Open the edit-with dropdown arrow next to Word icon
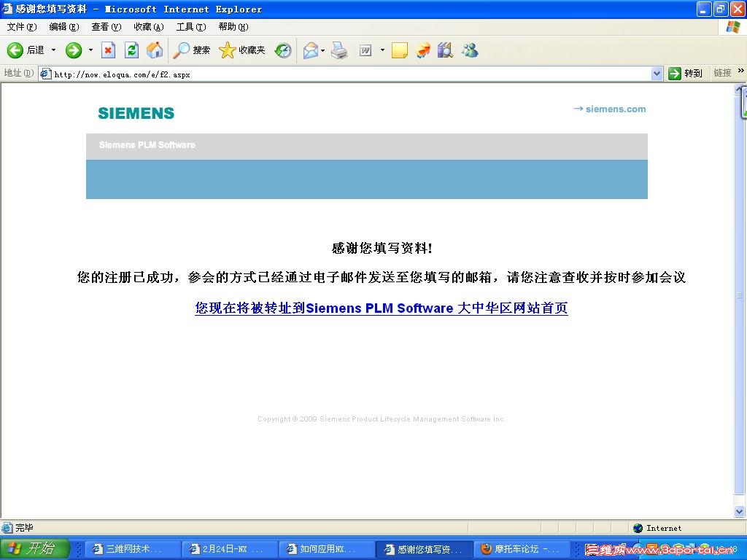 382,50
